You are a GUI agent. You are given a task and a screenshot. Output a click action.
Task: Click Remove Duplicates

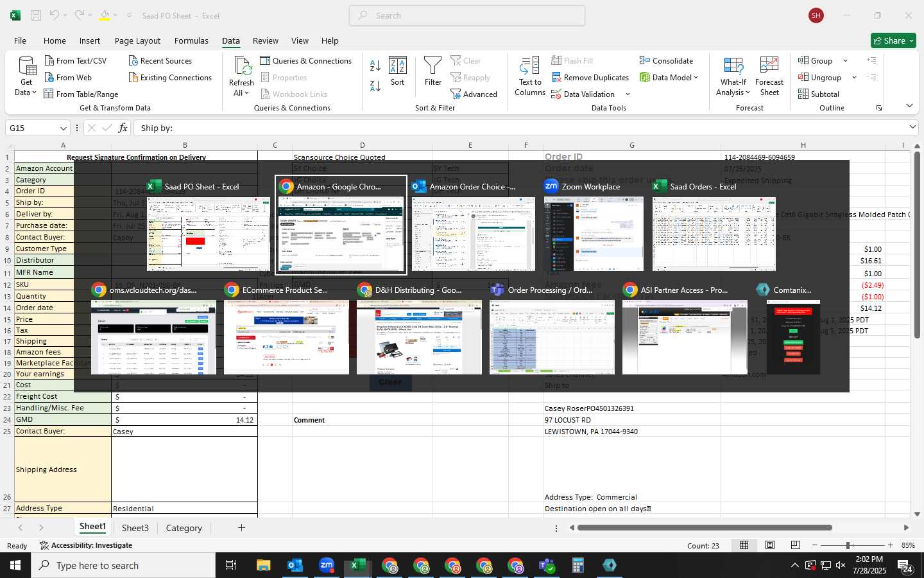tap(590, 77)
